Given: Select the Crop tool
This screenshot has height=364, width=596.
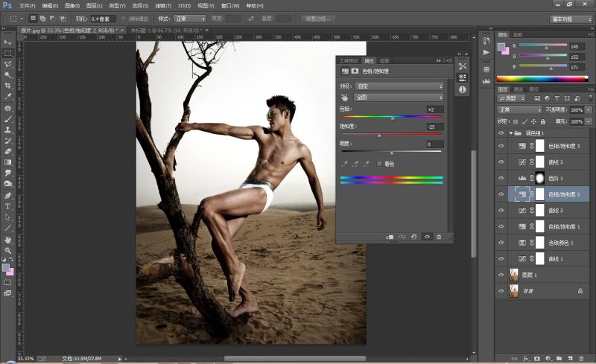Looking at the screenshot, I should tap(7, 86).
